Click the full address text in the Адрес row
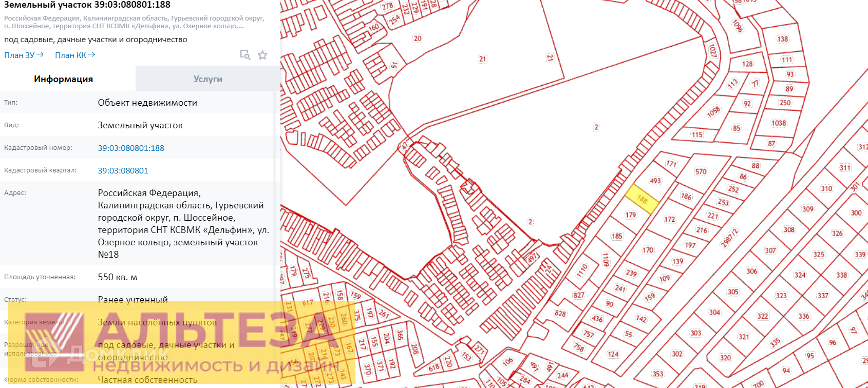868x388 pixels. coord(183,223)
